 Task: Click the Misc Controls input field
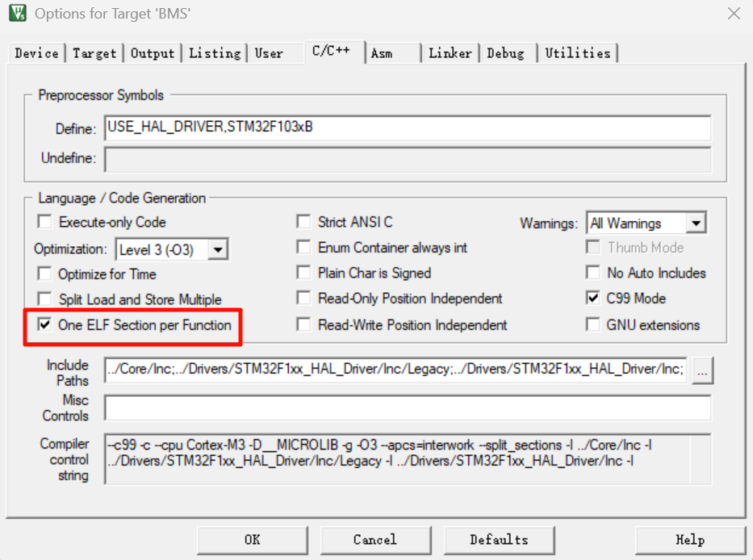click(x=408, y=408)
